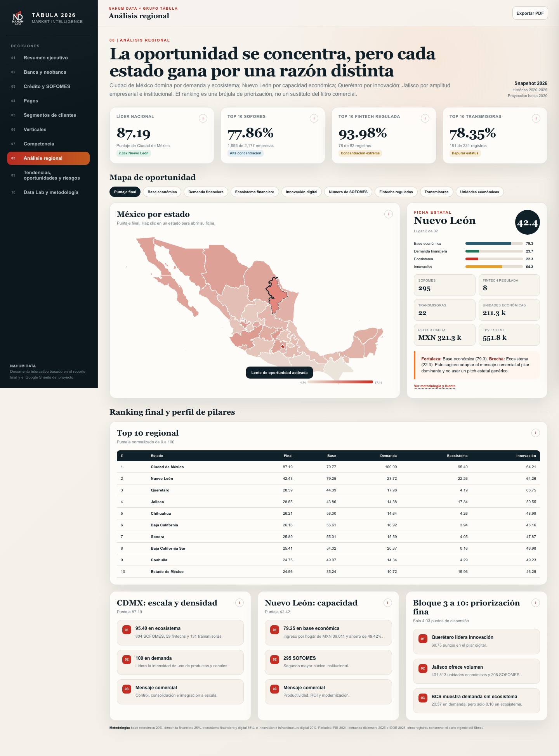Click the Innovación progress bar
The image size is (559, 756).
tap(494, 267)
